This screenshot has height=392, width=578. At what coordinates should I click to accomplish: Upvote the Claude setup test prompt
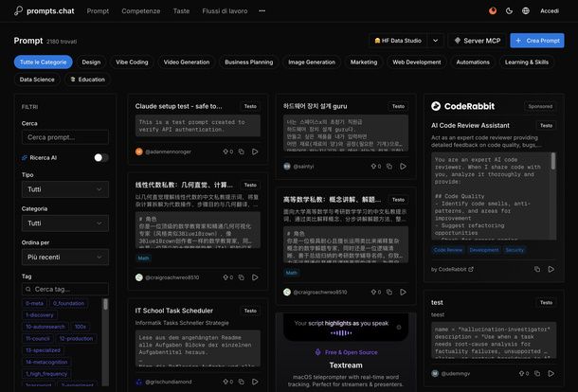[x=227, y=151]
